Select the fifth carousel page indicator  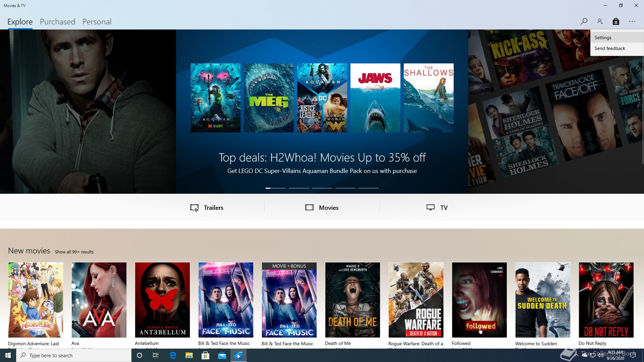(x=368, y=188)
